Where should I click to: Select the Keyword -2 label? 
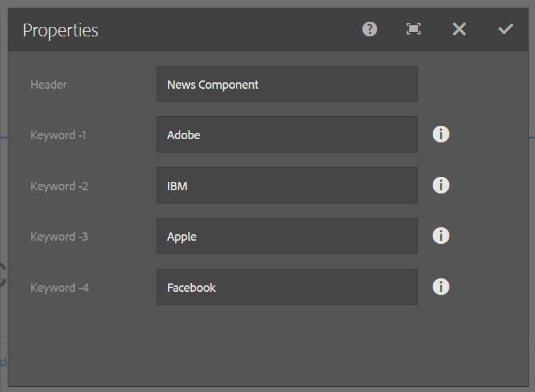(x=59, y=186)
